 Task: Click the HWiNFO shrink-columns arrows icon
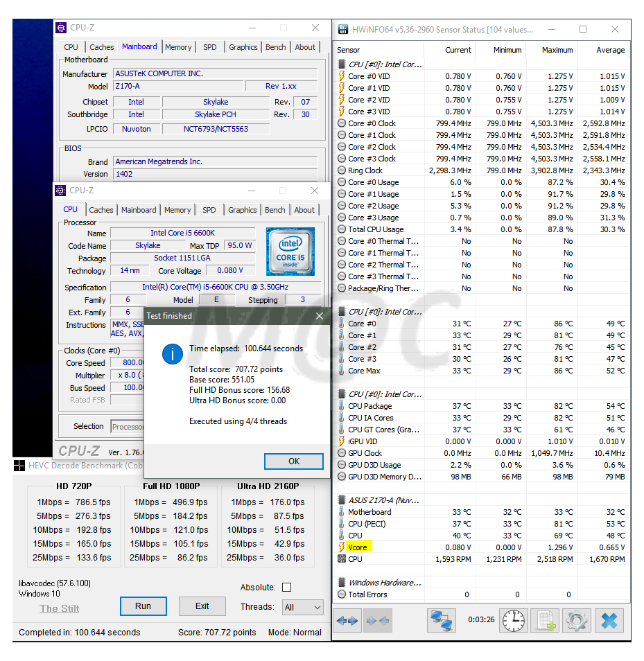point(378,621)
